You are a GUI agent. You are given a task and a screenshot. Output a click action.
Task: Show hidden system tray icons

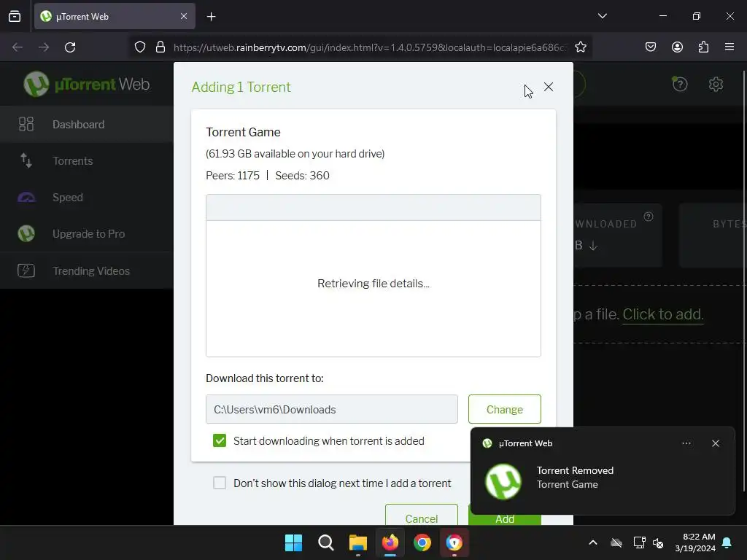[x=592, y=542]
